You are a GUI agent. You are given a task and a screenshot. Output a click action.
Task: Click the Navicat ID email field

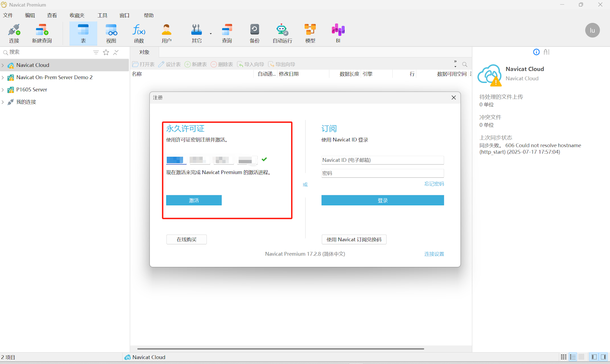pos(382,160)
